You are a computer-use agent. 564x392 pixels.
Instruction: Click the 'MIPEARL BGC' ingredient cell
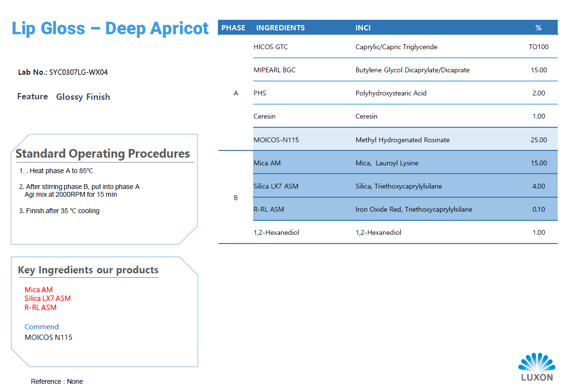[x=274, y=70]
